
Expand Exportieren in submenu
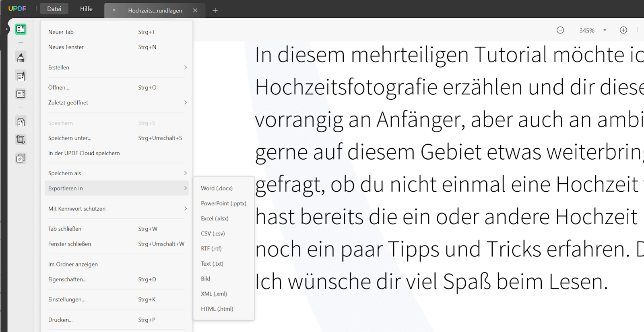117,188
